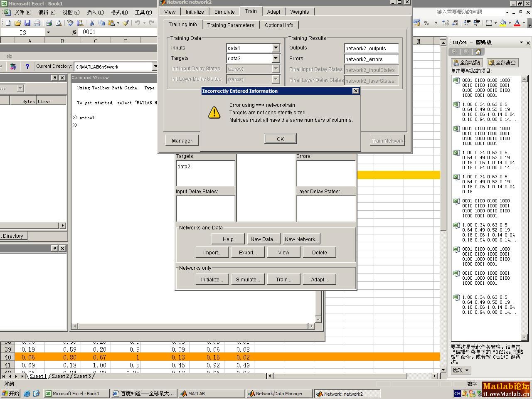Click 全部粘贴 paste all button
Viewport: 532px width, 399px height.
click(x=467, y=62)
